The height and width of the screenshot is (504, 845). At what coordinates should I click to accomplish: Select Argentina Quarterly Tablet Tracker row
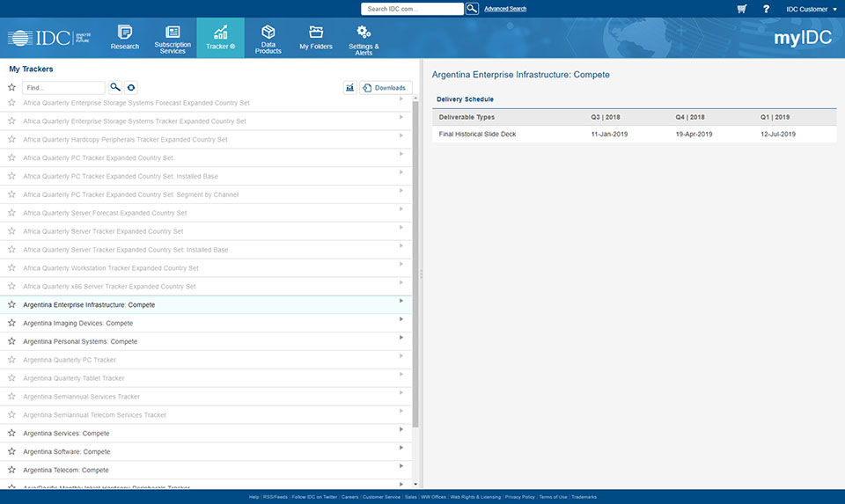pyautogui.click(x=206, y=378)
